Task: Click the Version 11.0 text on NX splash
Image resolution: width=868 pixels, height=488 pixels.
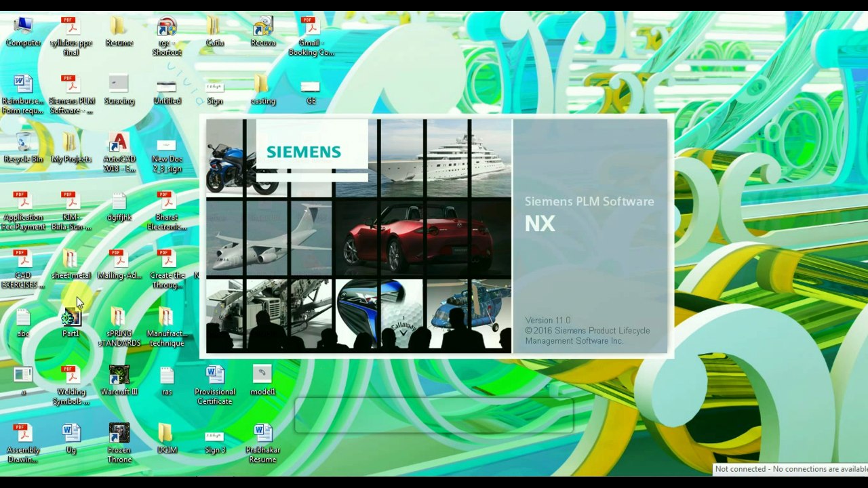Action: (x=548, y=320)
